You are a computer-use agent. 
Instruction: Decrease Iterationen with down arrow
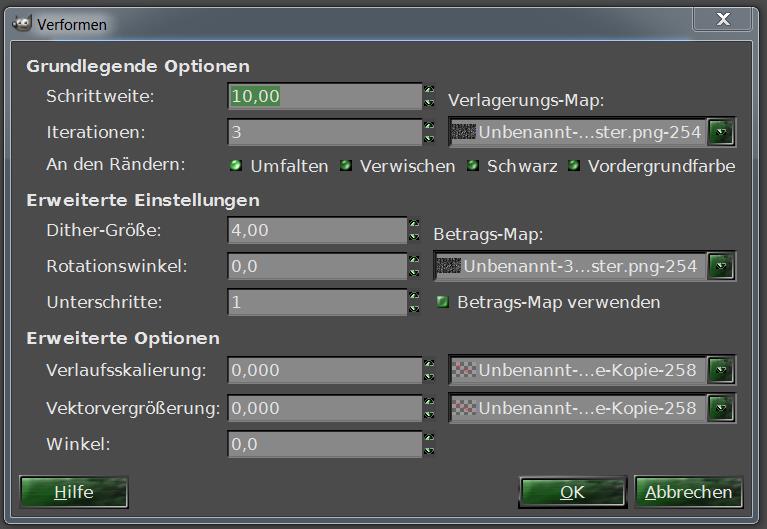click(x=429, y=139)
